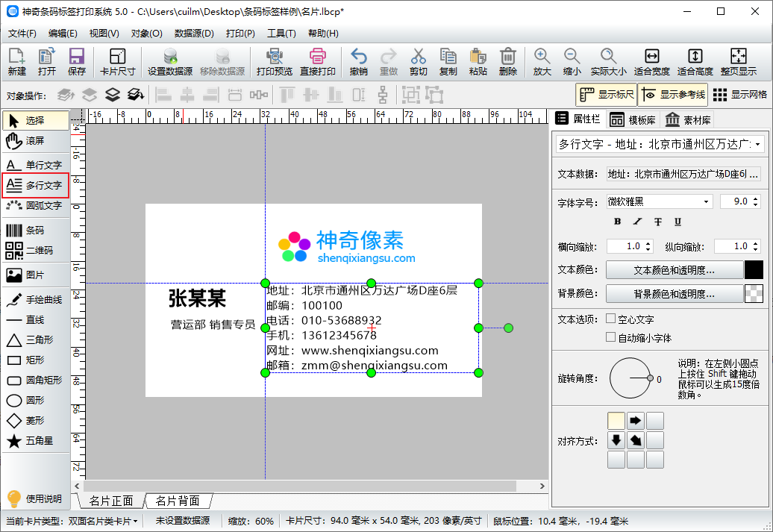Open 打印预览 print preview
This screenshot has width=773, height=532.
point(274,62)
